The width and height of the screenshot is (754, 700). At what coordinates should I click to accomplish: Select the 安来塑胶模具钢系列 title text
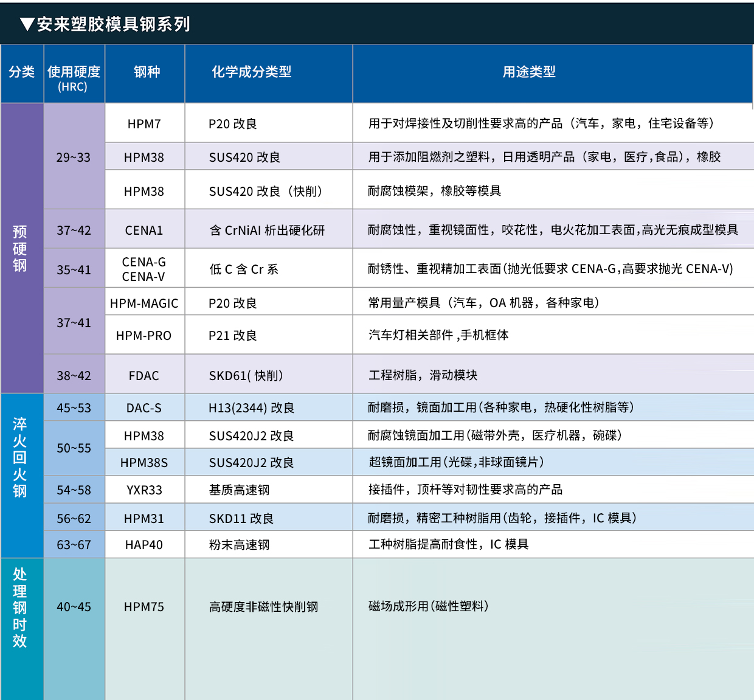(114, 24)
